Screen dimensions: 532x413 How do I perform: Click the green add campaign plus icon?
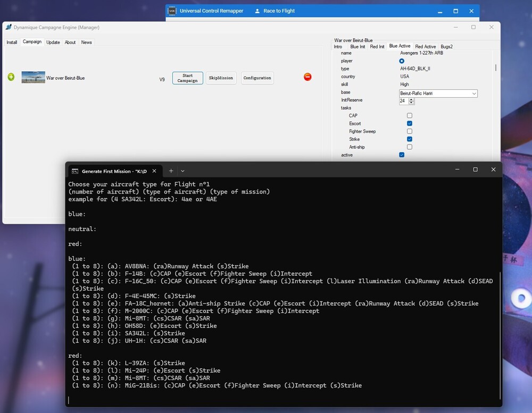tap(11, 77)
